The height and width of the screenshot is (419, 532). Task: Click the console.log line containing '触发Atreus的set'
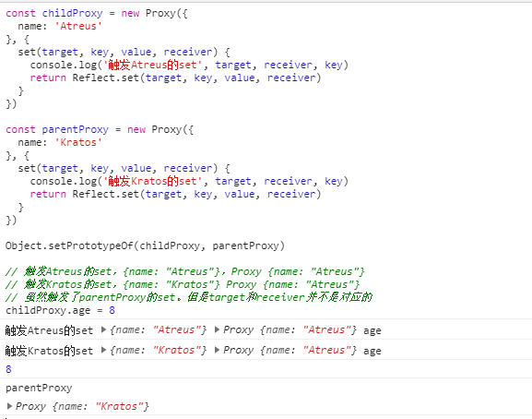189,65
